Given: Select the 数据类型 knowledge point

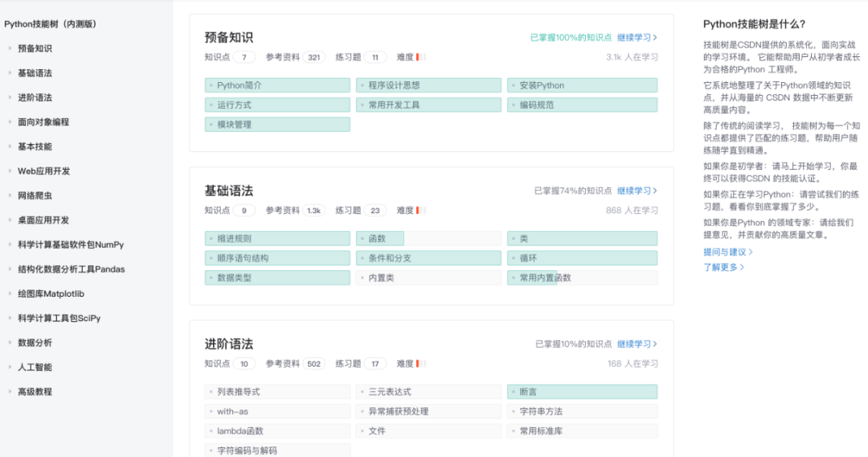Looking at the screenshot, I should (277, 278).
